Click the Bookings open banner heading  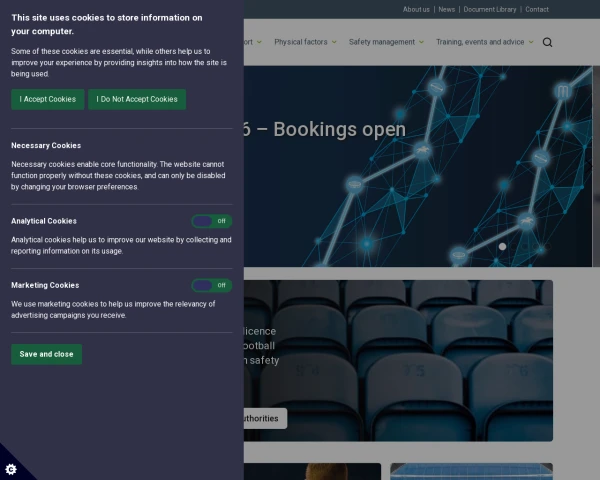pyautogui.click(x=325, y=130)
